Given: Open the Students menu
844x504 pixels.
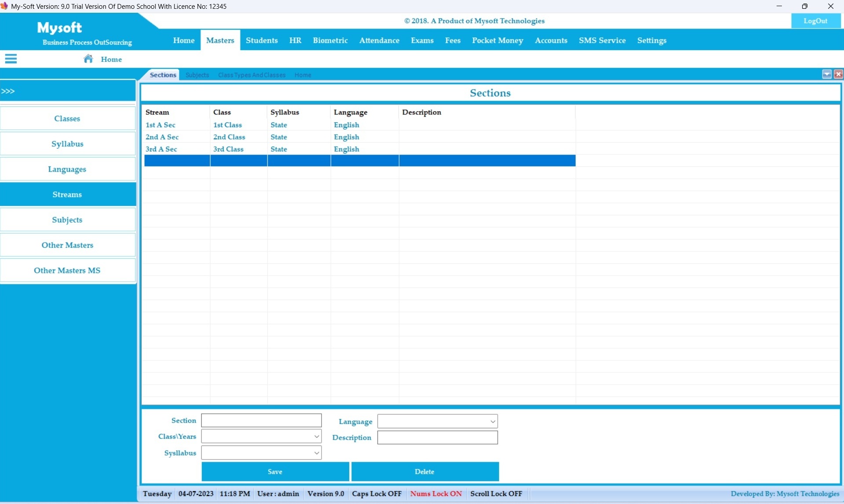Looking at the screenshot, I should (262, 40).
